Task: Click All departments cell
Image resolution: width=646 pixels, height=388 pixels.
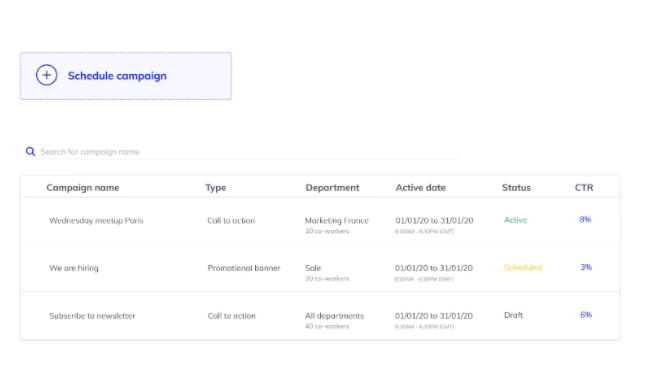Action: click(x=335, y=316)
